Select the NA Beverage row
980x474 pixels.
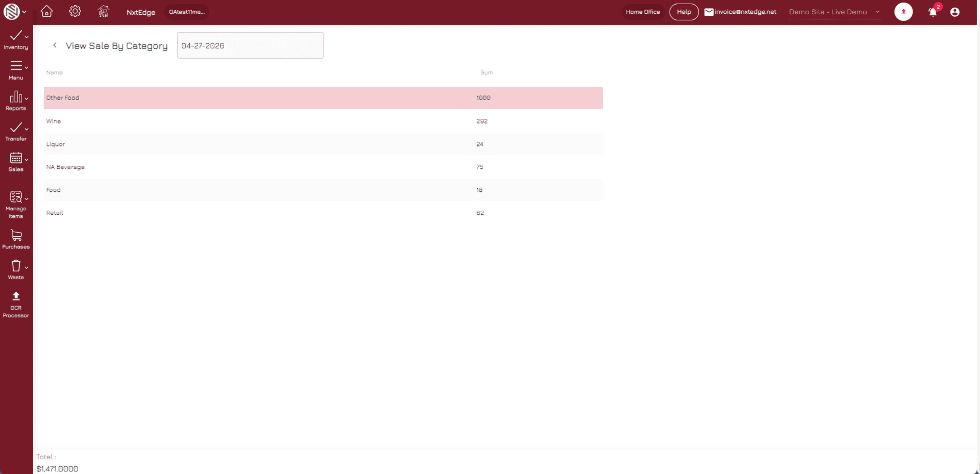323,167
